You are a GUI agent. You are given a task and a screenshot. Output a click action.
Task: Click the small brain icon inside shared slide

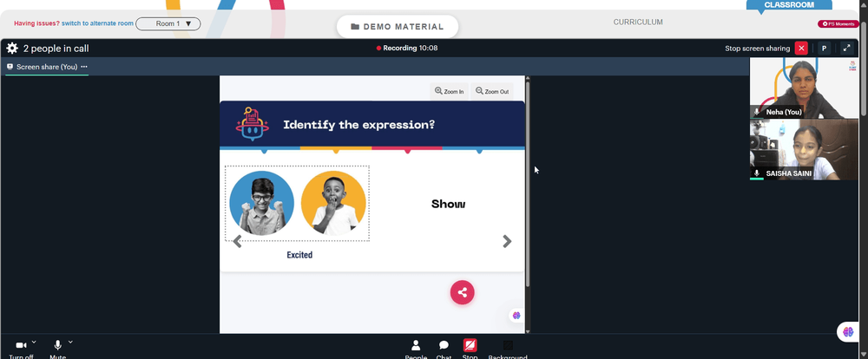pyautogui.click(x=516, y=316)
